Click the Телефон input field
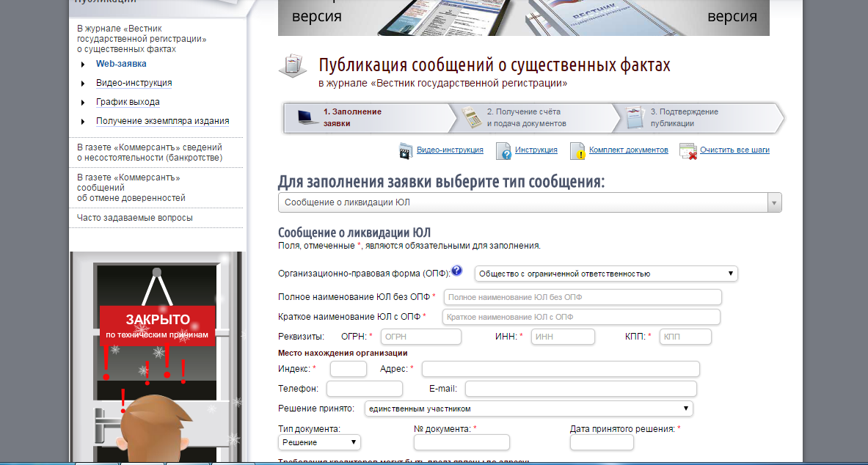The width and height of the screenshot is (868, 465). (365, 389)
